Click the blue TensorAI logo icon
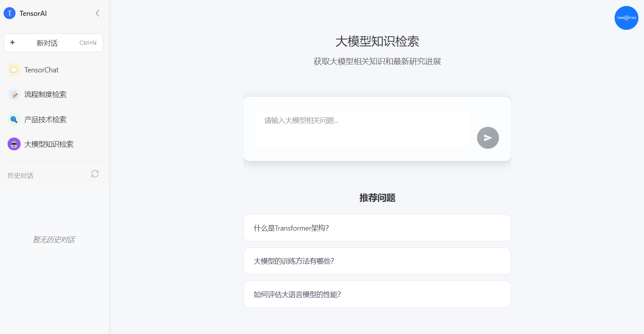The height and width of the screenshot is (334, 644). pos(10,13)
